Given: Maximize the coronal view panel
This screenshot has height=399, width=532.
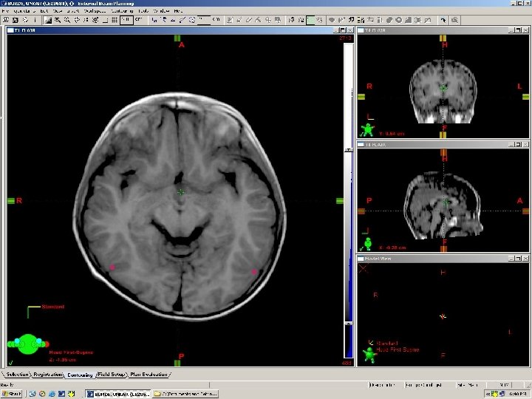Looking at the screenshot, I should coord(518,30).
